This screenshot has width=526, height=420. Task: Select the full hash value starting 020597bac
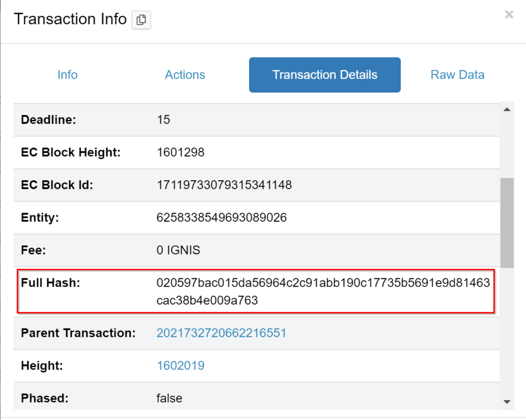(x=323, y=292)
